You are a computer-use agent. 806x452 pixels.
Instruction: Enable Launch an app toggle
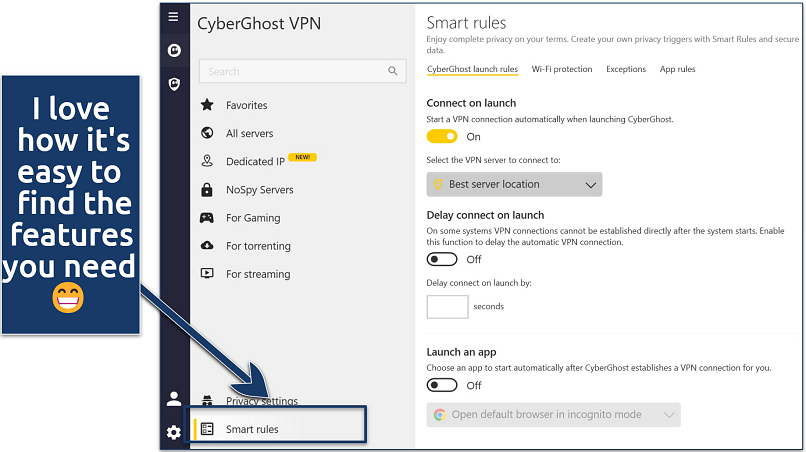442,385
